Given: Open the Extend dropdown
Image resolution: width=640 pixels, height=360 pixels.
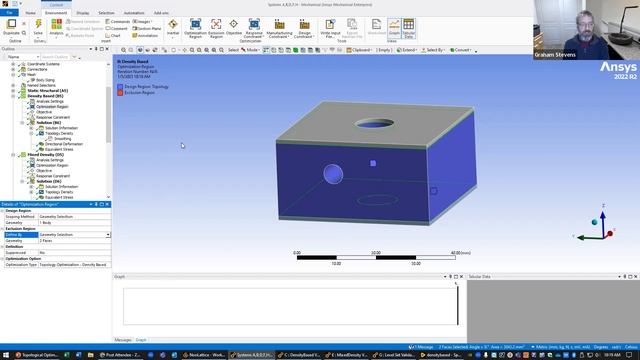Looking at the screenshot, I should pyautogui.click(x=407, y=50).
